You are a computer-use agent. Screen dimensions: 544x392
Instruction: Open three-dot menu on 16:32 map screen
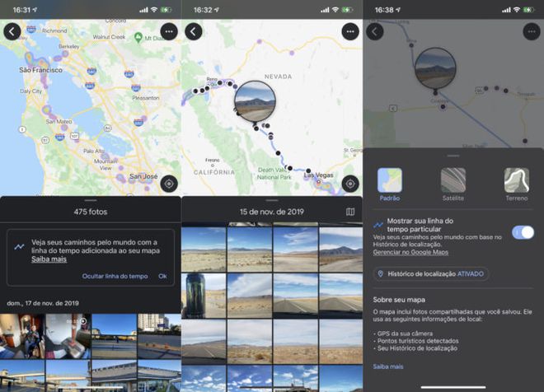[x=350, y=31]
